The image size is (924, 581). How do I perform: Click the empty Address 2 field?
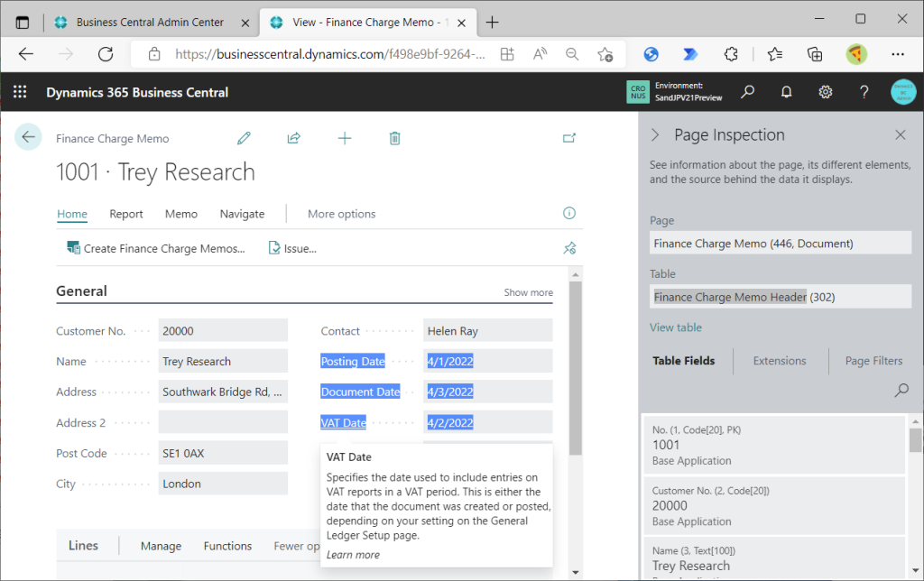[x=223, y=422]
